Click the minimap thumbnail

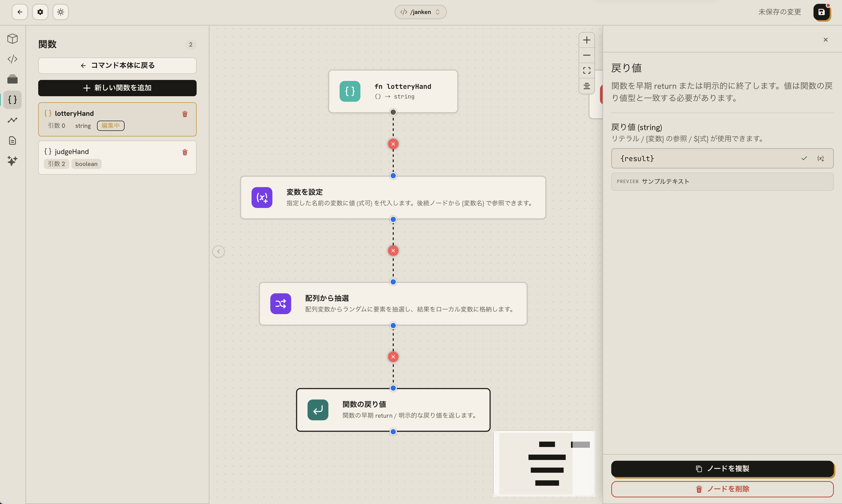[544, 464]
